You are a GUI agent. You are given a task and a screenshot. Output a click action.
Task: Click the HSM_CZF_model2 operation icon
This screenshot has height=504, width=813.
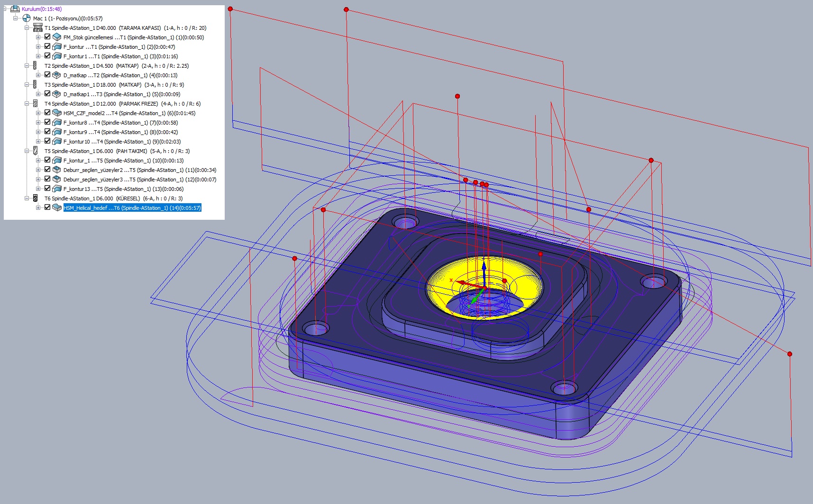[x=57, y=113]
